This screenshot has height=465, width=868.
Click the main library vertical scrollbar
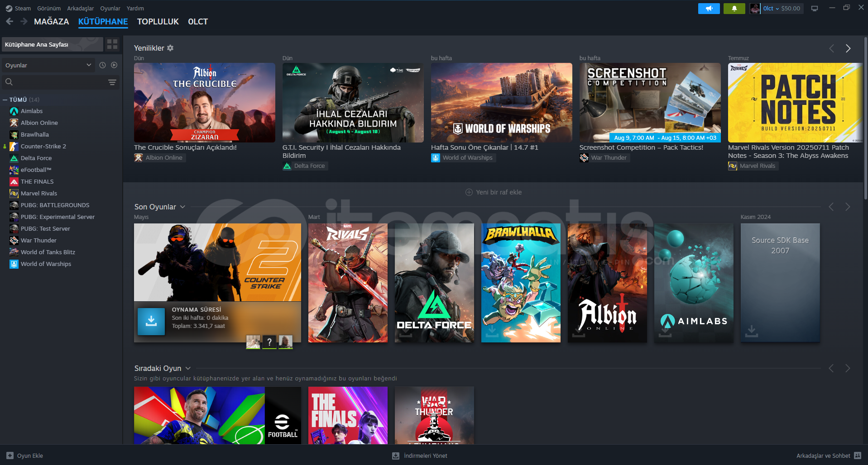tap(865, 118)
